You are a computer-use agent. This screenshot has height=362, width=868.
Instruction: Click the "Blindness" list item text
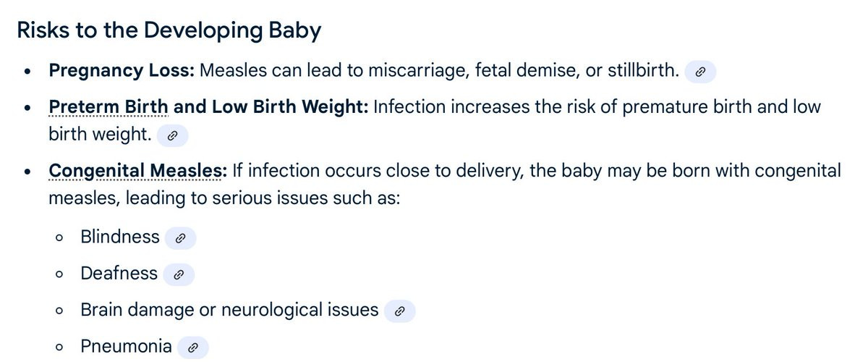click(120, 237)
